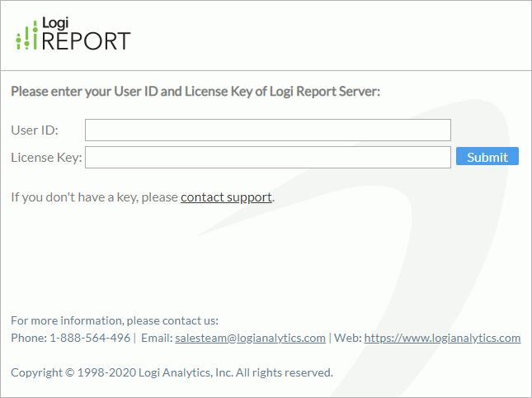Click the 'Email:' label in the footer
Image resolution: width=532 pixels, height=398 pixels.
point(157,338)
